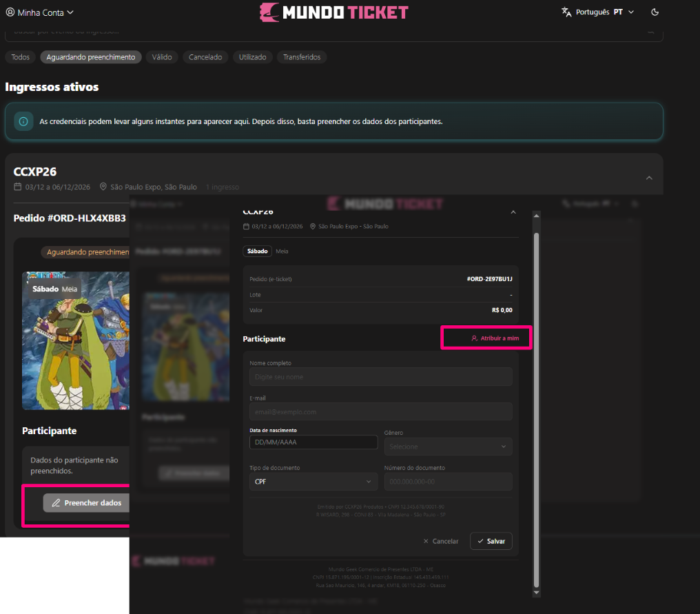Click the location pin beside São Paulo Expo, São Paulo

point(103,187)
